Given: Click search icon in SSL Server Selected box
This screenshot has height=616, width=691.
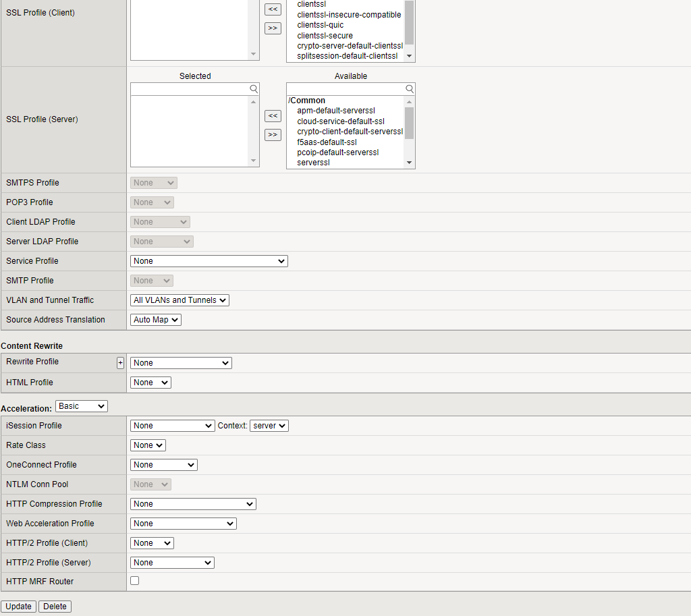Looking at the screenshot, I should tap(254, 89).
